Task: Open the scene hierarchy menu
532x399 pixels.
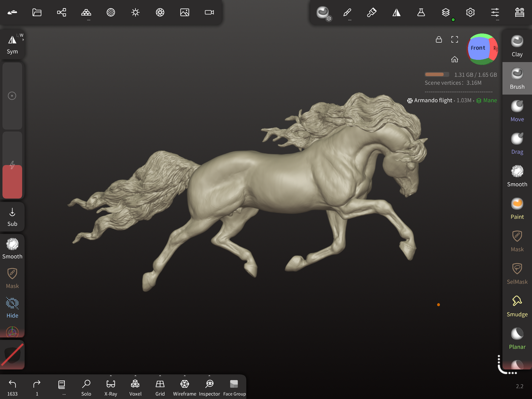Action: [61, 13]
